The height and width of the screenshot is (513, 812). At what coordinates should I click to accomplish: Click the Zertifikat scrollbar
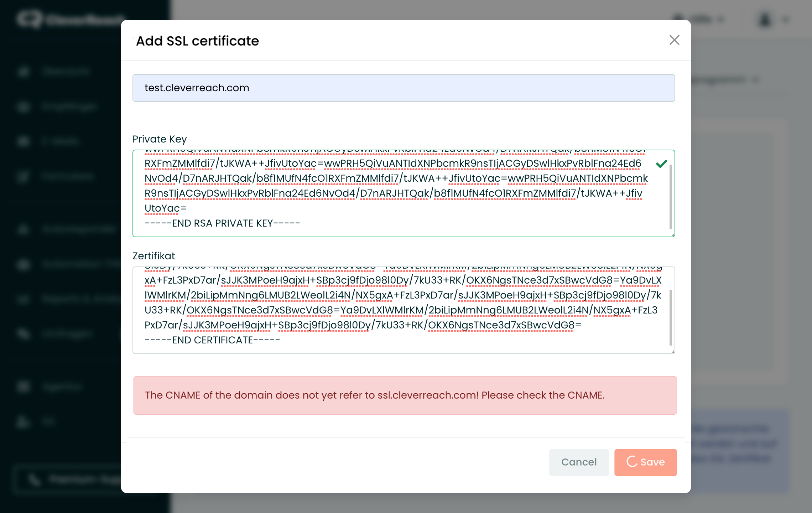pos(670,317)
